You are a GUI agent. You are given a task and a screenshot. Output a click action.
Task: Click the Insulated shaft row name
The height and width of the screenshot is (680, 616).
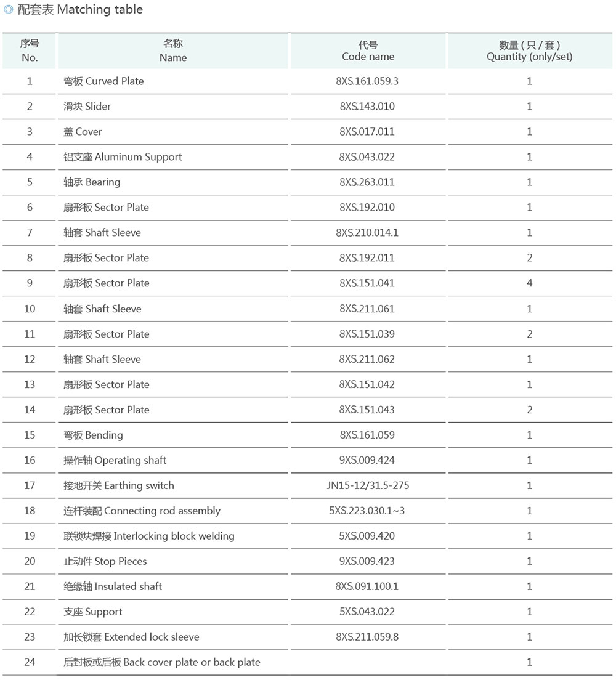(x=113, y=586)
